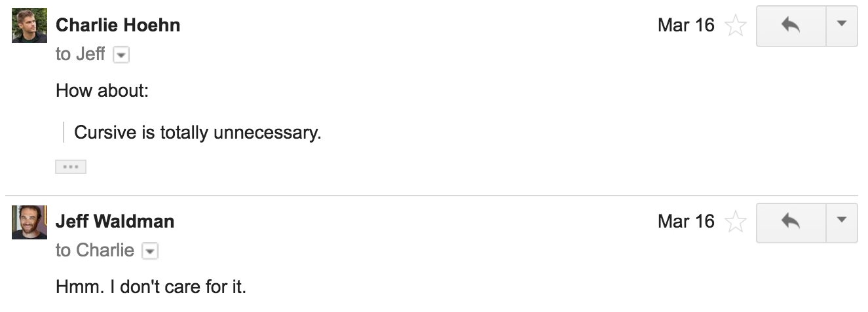868x312 pixels.
Task: Click 'Hmm. I don't care for it.' text
Action: pyautogui.click(x=151, y=286)
